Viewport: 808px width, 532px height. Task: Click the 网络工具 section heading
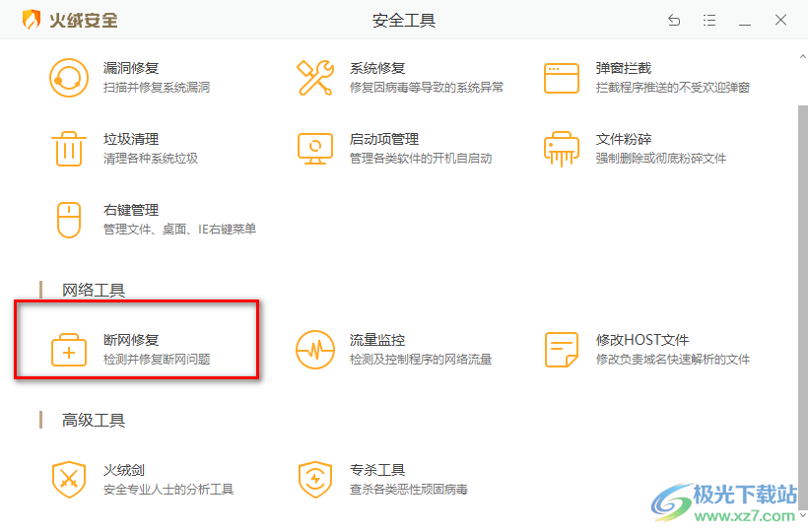click(x=94, y=291)
